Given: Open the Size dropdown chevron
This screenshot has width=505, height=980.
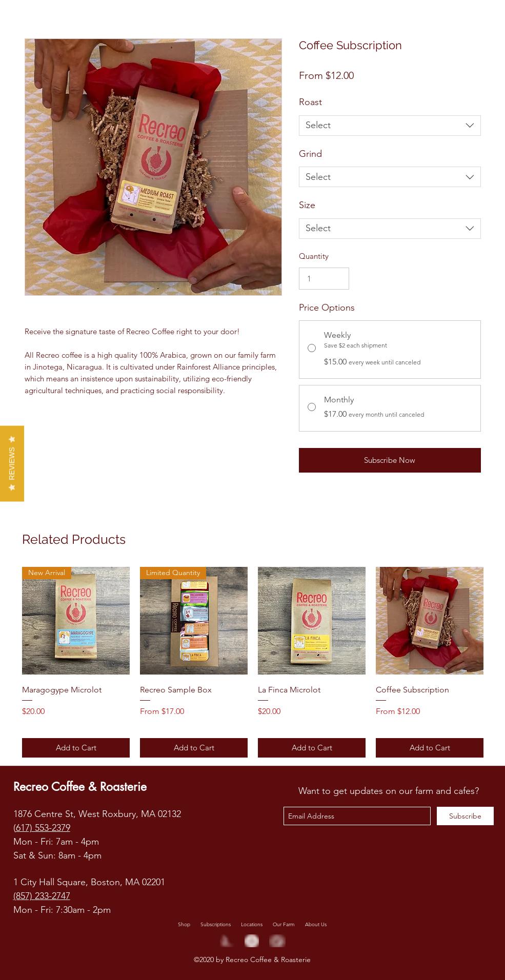Looking at the screenshot, I should [x=470, y=229].
